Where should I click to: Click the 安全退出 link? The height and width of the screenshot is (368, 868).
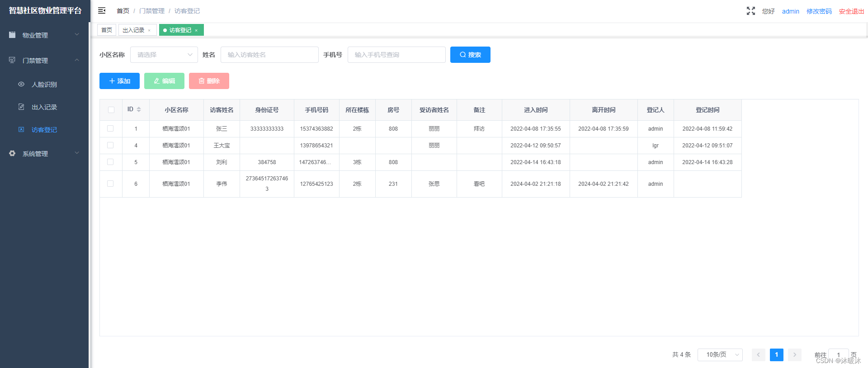851,11
